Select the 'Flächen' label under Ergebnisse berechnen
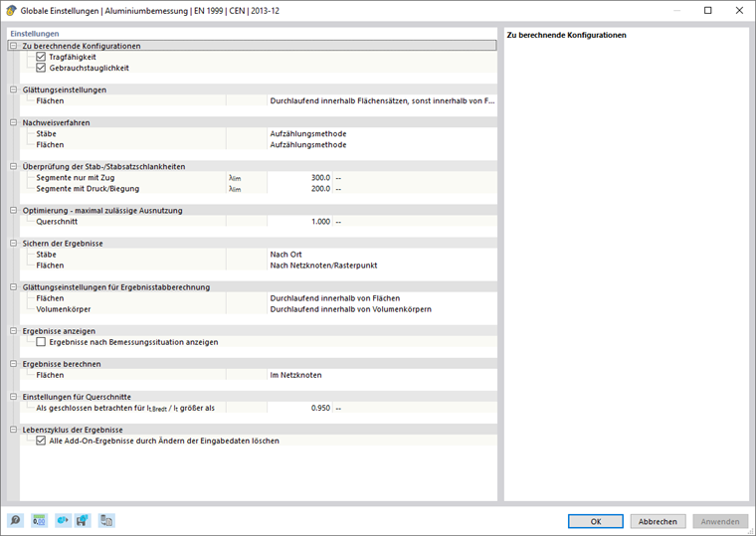 50,375
